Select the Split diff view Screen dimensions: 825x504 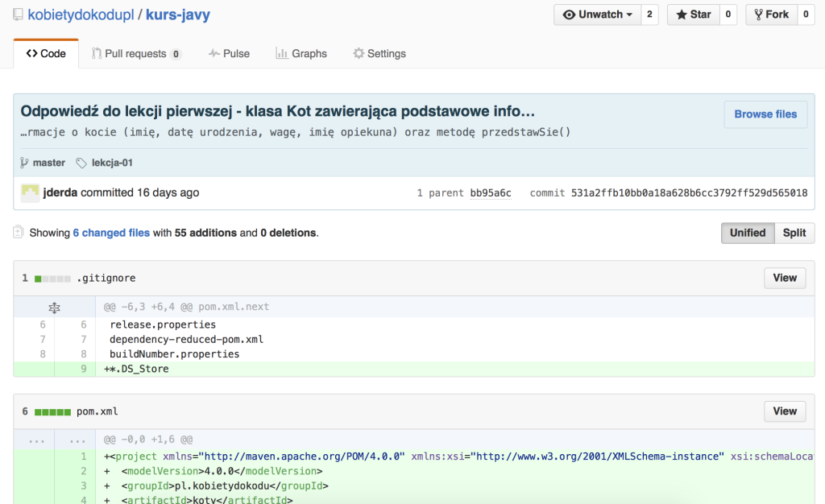coord(794,233)
